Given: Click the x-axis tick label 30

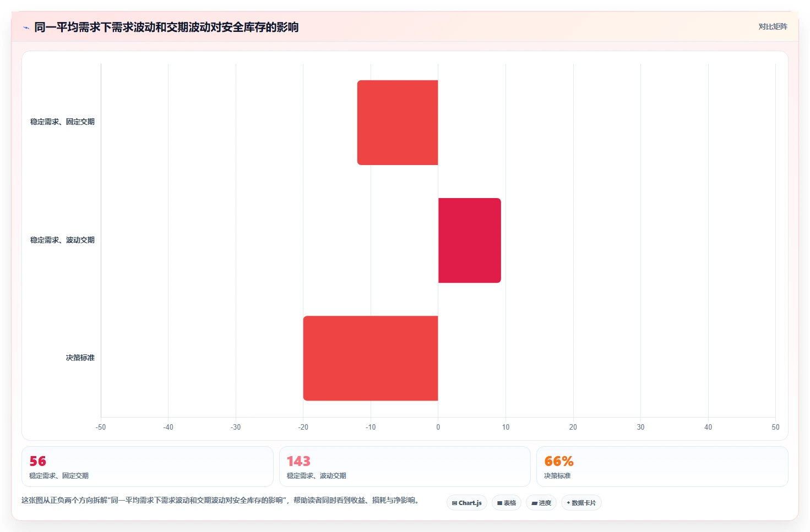Looking at the screenshot, I should tap(640, 427).
